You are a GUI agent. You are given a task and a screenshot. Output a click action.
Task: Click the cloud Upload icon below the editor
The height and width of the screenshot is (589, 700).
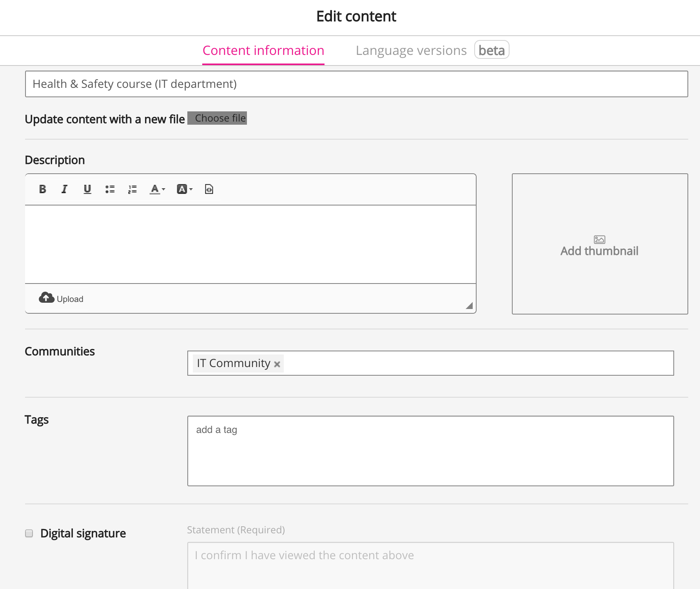coord(46,298)
